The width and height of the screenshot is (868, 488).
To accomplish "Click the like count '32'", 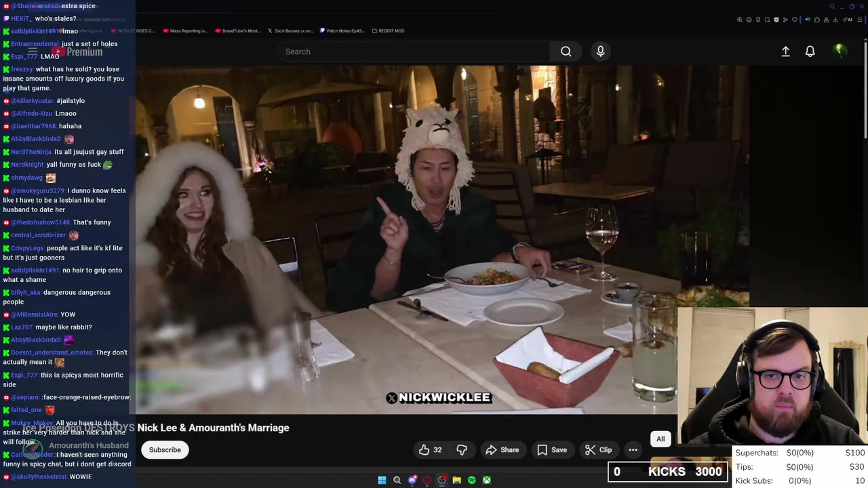I will click(437, 450).
